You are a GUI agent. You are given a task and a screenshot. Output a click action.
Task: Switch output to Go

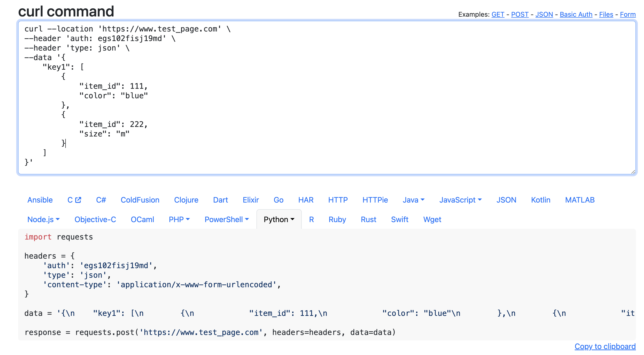click(278, 200)
